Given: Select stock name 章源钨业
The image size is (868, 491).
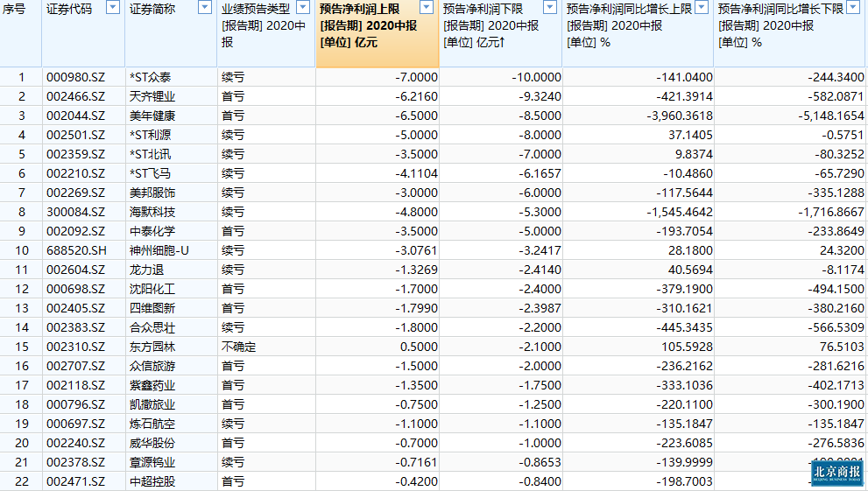Looking at the screenshot, I should [152, 462].
